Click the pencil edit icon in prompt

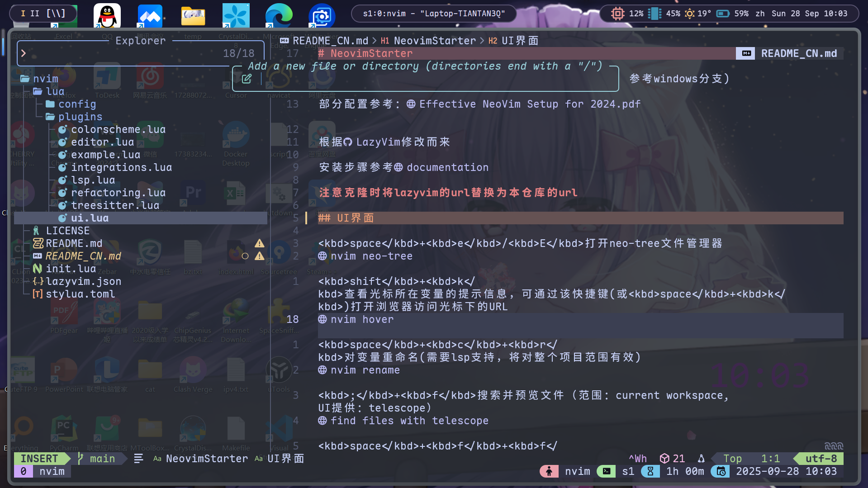[x=247, y=79]
